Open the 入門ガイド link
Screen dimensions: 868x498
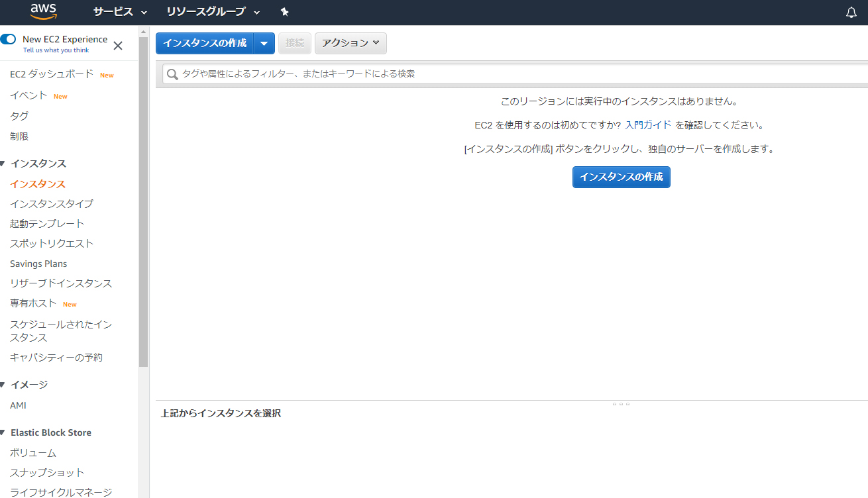click(x=648, y=125)
